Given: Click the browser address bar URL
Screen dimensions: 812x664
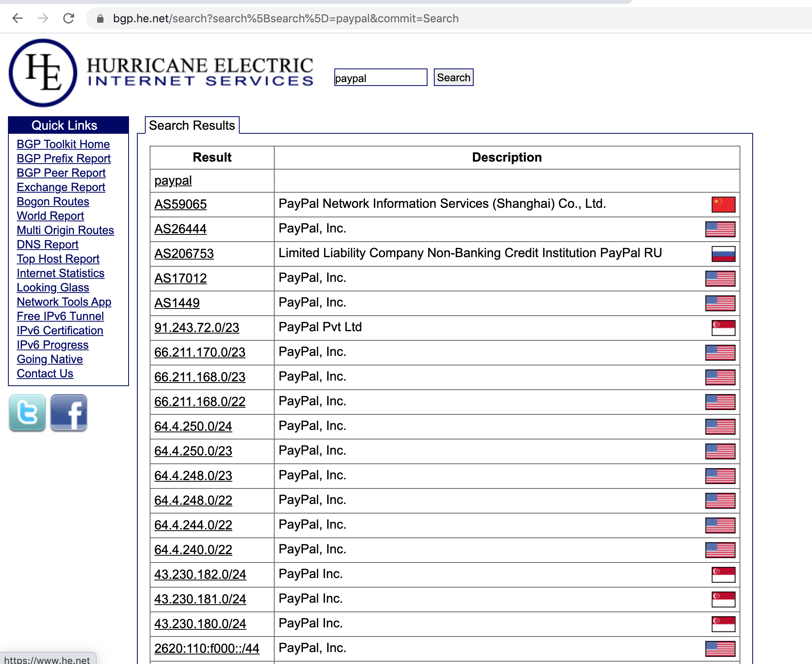Looking at the screenshot, I should click(285, 18).
